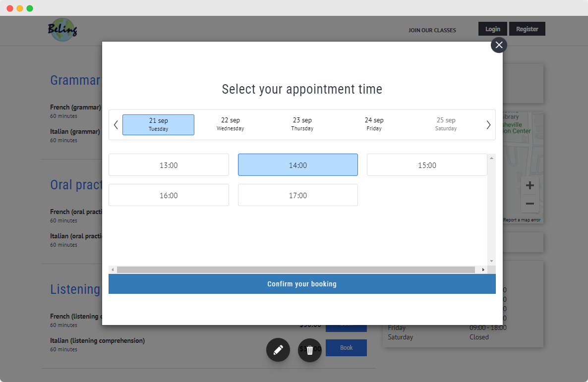Select 24 sep Friday date

[x=374, y=124]
